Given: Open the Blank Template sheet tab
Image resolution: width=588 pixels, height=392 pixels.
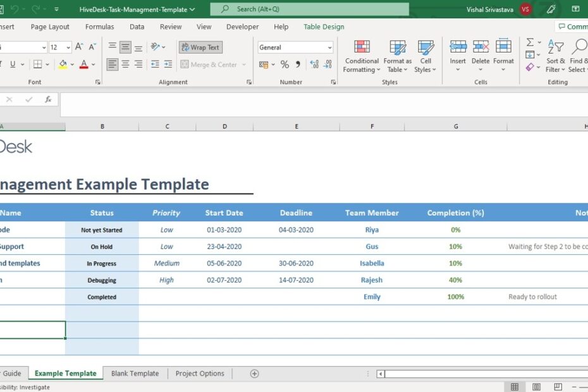Looking at the screenshot, I should coord(135,373).
